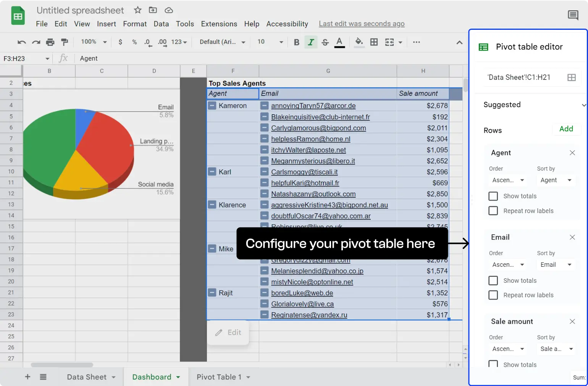Collapse the Kameron group in pivot table
This screenshot has width=588, height=386.
point(212,105)
